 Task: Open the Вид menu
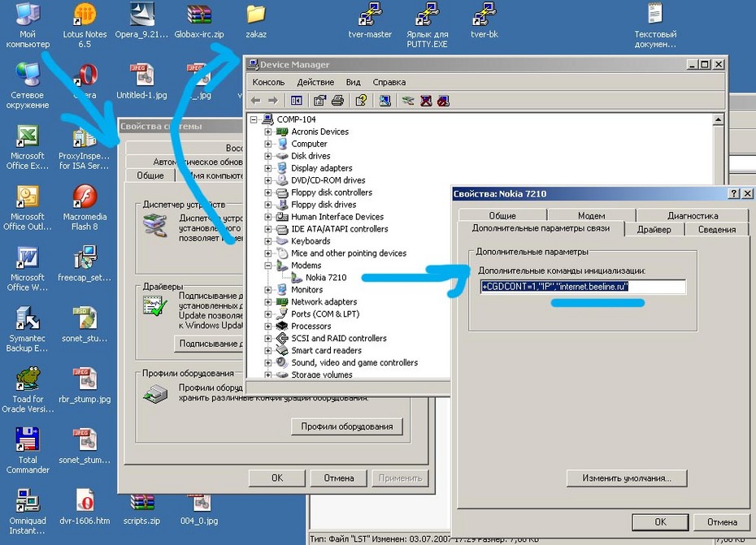pyautogui.click(x=353, y=82)
